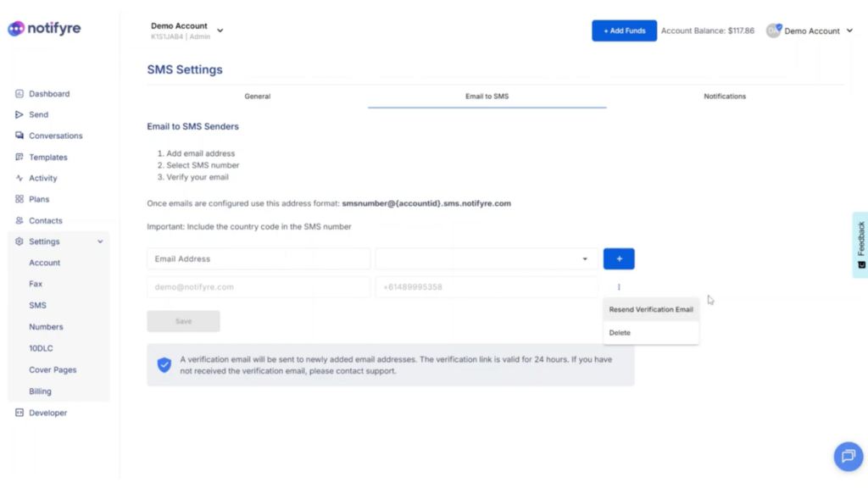Open Contacts page
The width and height of the screenshot is (868, 488).
[x=46, y=220]
